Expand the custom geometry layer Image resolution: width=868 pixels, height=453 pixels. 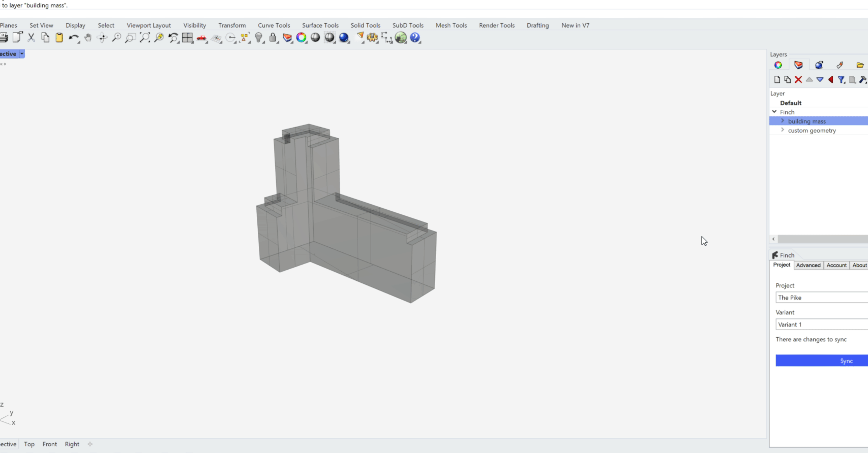pos(782,130)
